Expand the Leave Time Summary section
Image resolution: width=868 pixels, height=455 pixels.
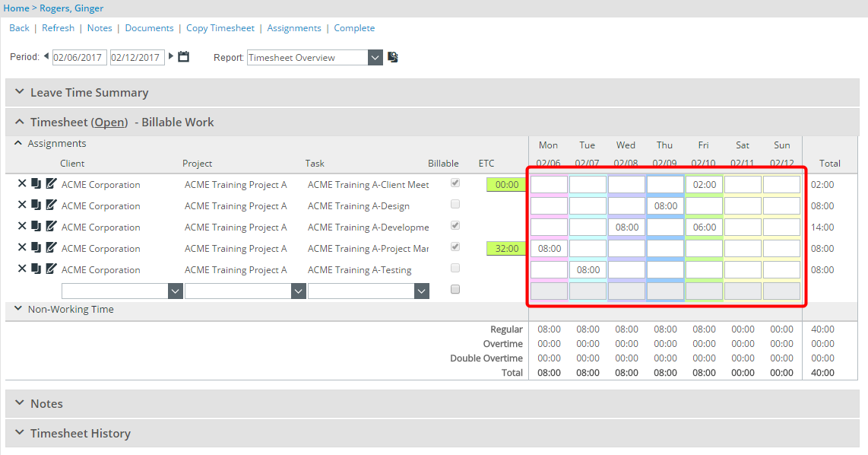20,92
